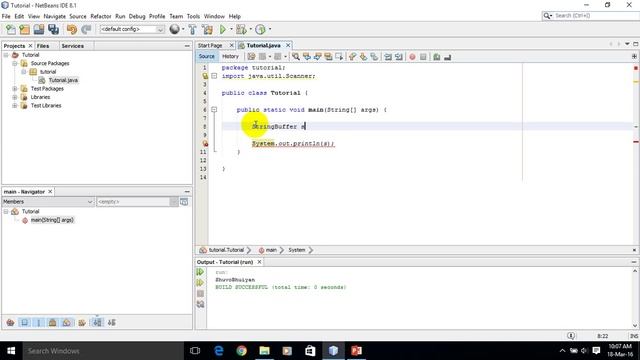The width and height of the screenshot is (640, 360).
Task: Collapse the Source Packages node
Action: (15, 63)
